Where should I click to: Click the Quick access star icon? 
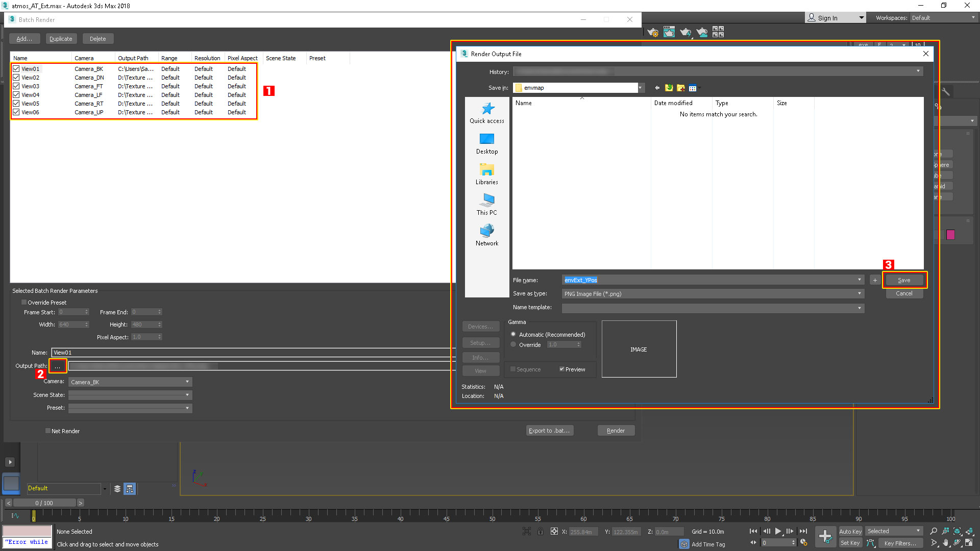click(x=487, y=109)
